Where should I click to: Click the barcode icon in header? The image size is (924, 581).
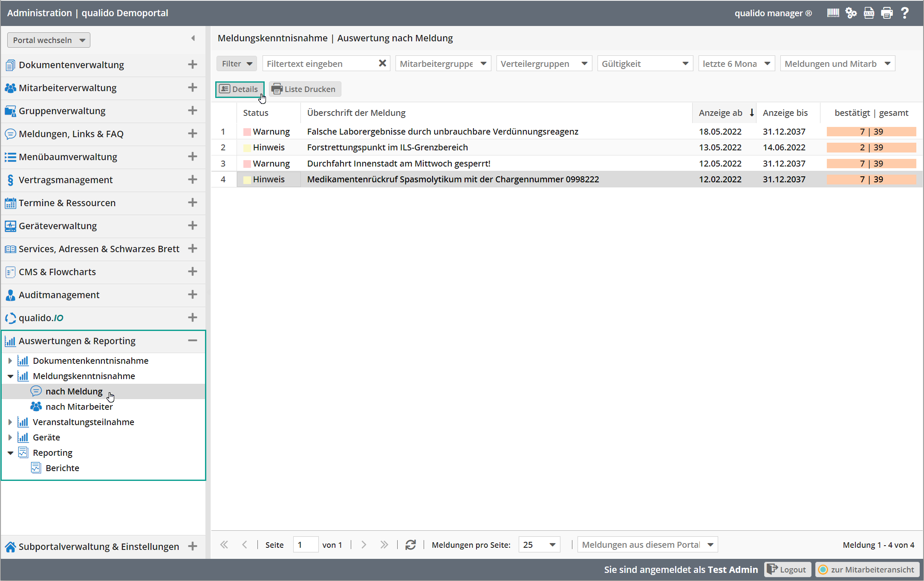point(833,13)
